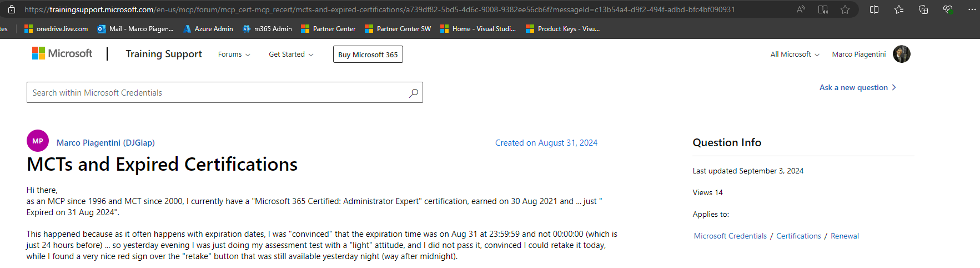
Task: Open Read Aloud icon in address bar
Action: (x=801, y=9)
